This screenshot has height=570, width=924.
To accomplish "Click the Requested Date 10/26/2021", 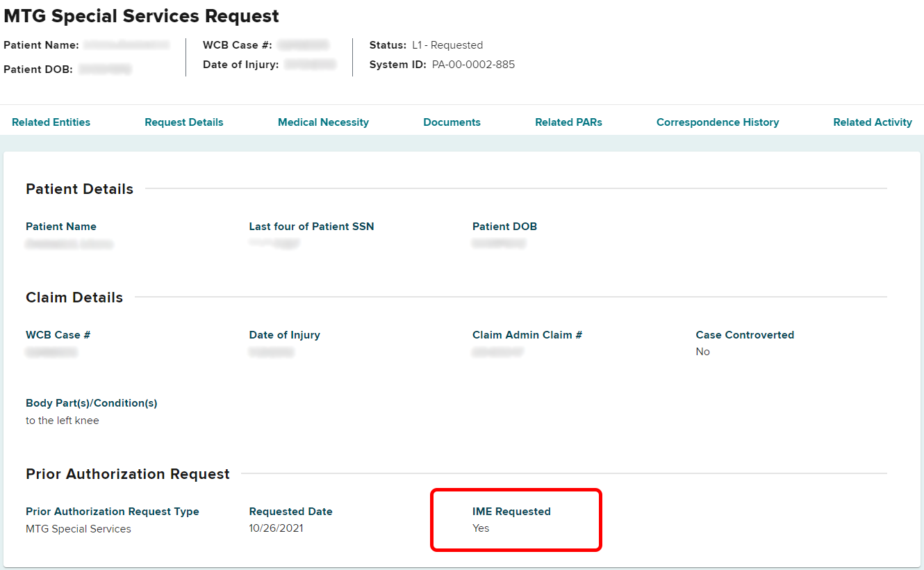I will pos(276,528).
